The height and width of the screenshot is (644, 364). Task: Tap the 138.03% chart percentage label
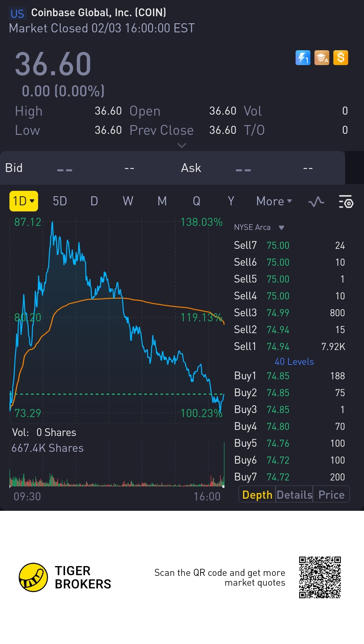pos(202,222)
